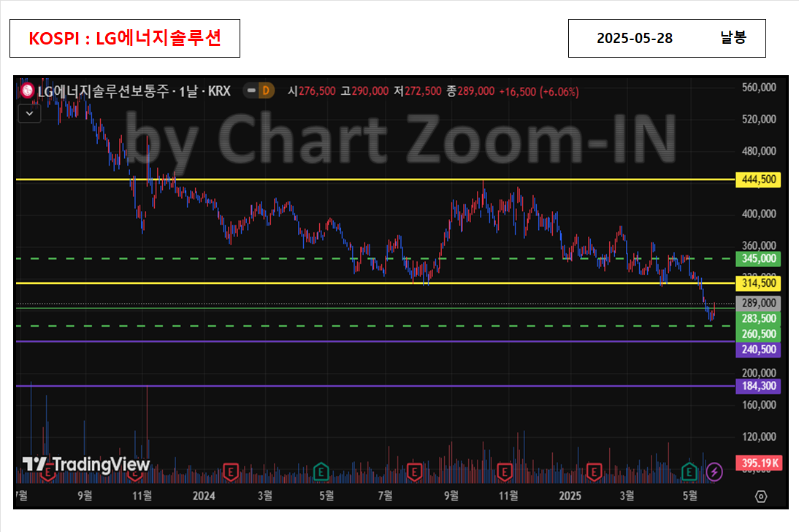Select the green 345,000 price label
The height and width of the screenshot is (532, 799).
point(758,258)
